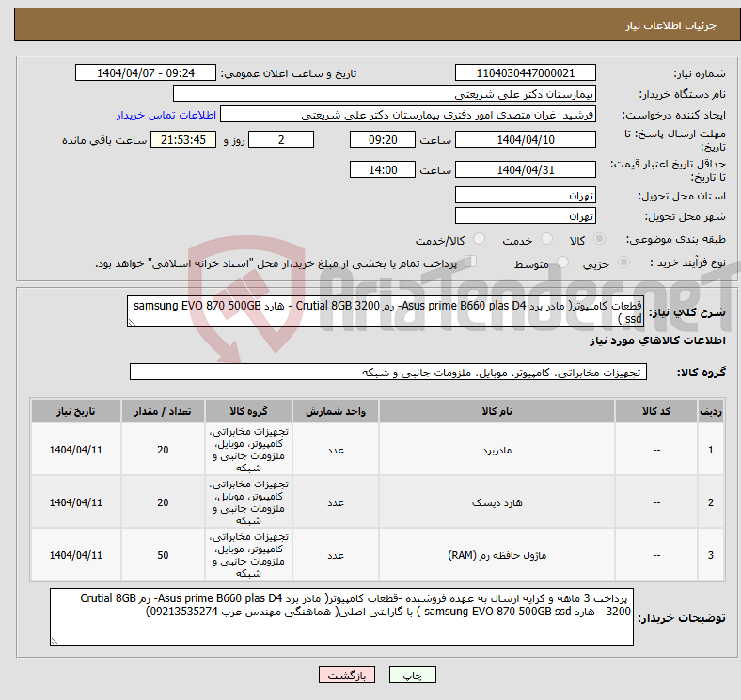Click the need date in row 1

(76, 450)
